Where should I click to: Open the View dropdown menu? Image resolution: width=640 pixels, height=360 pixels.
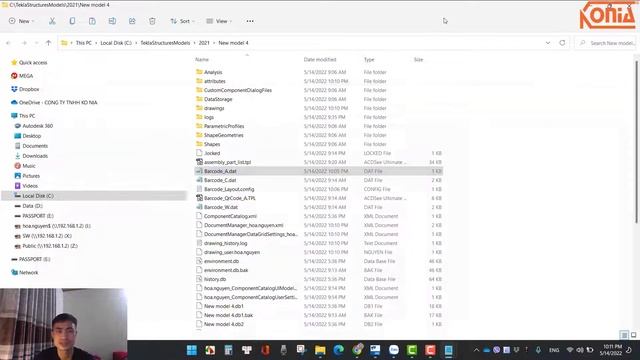(219, 21)
